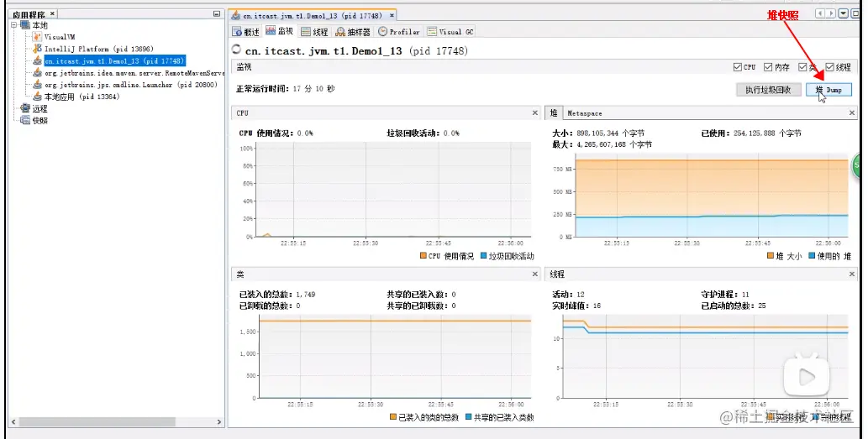Close the 堆 / Metaspace chart panel

click(x=852, y=112)
